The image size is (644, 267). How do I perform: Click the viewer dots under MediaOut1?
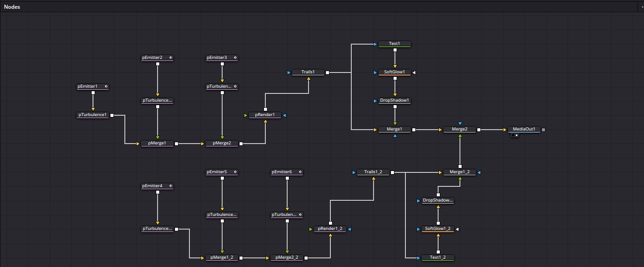click(515, 135)
